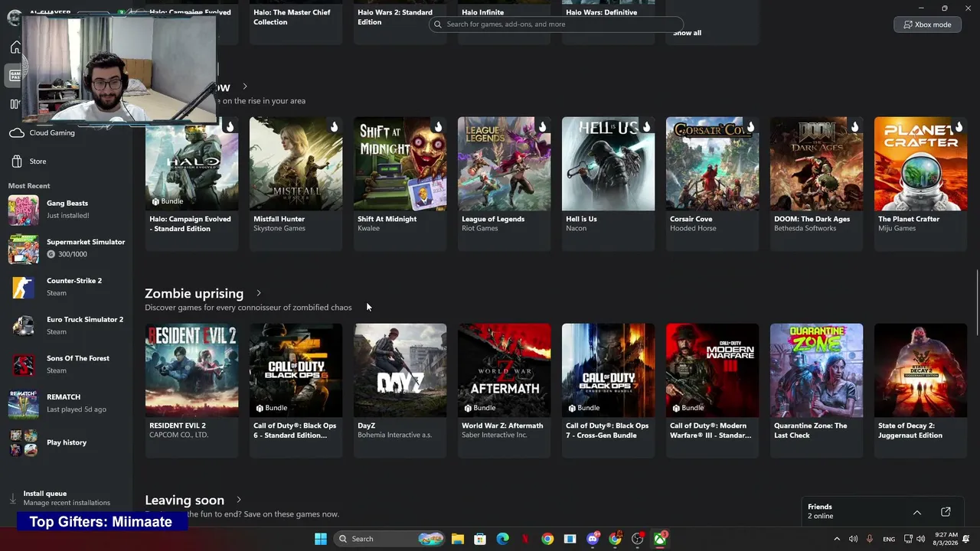The image size is (980, 551).
Task: Click the taskbar Search box
Action: (390, 539)
